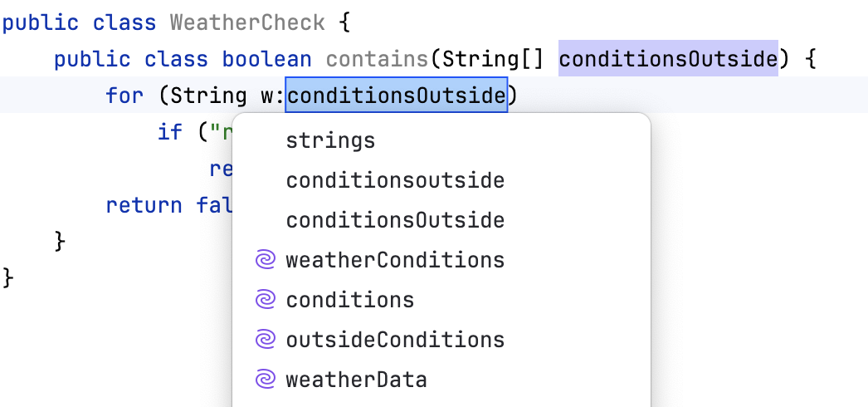The height and width of the screenshot is (407, 868).
Task: Place cursor on the "return" keyword
Action: [144, 205]
